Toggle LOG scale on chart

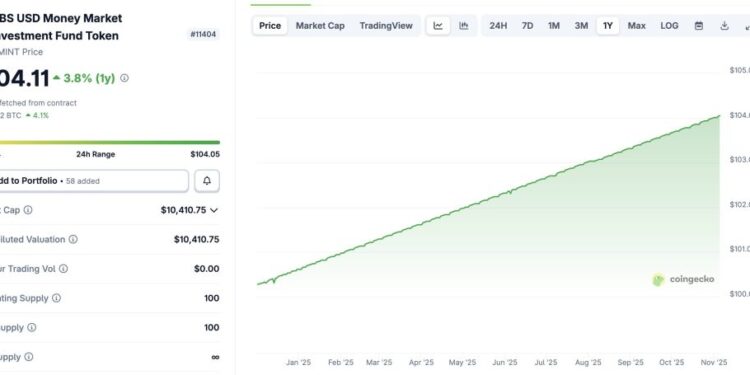669,26
